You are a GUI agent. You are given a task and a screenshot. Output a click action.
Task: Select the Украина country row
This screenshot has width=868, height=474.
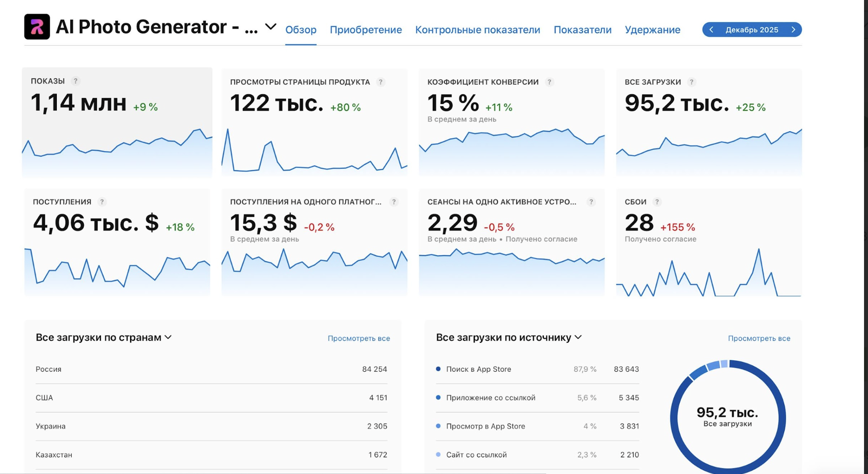211,426
